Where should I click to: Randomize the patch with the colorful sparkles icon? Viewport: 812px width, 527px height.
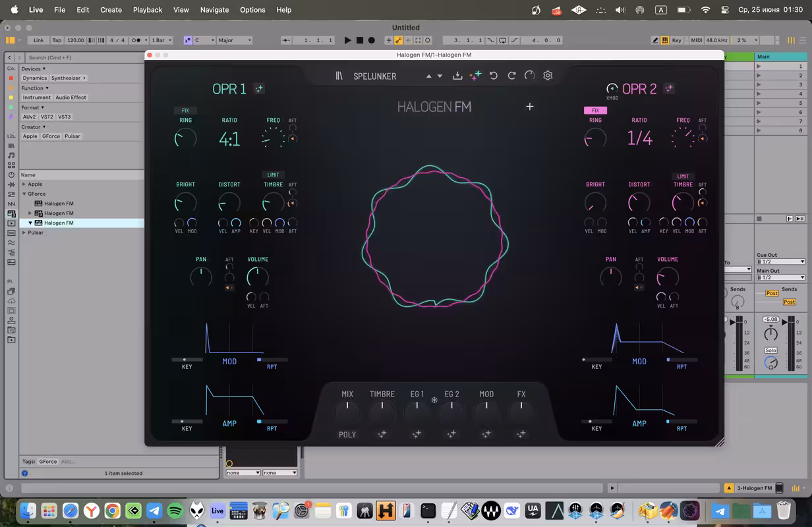[x=475, y=76]
